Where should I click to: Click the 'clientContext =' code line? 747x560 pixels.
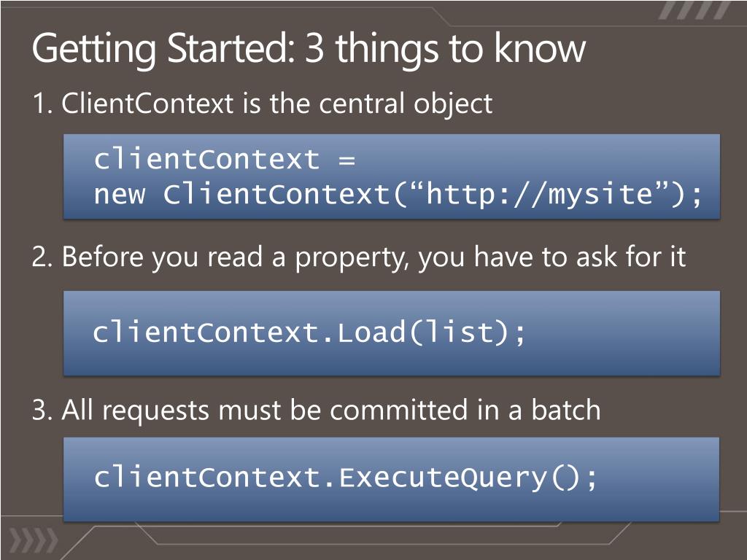click(x=224, y=158)
